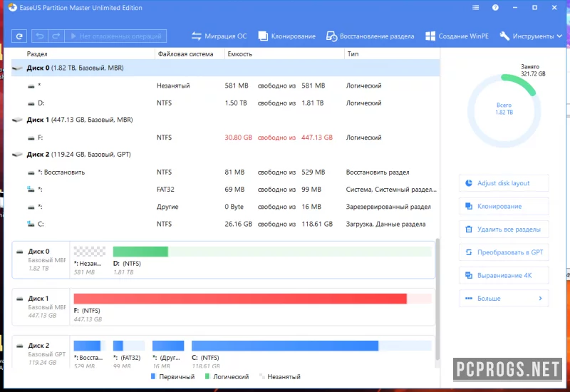Select Диск 1 header row

225,120
